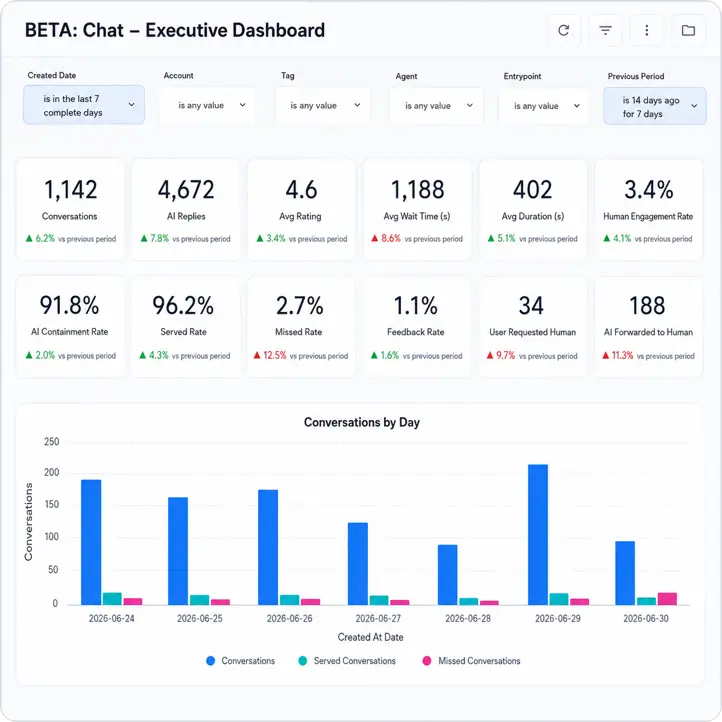
Task: Open the Agent filter dropdown
Action: pos(436,105)
